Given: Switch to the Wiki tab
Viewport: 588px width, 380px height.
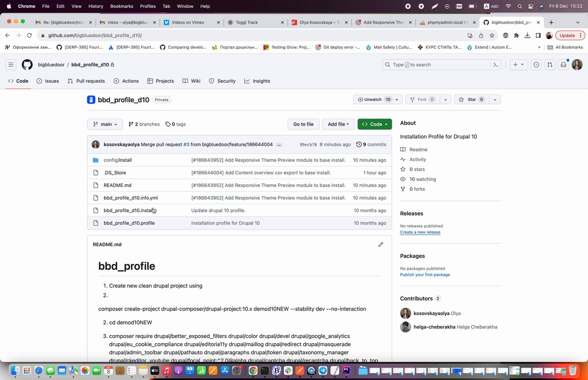Looking at the screenshot, I should click(x=191, y=81).
